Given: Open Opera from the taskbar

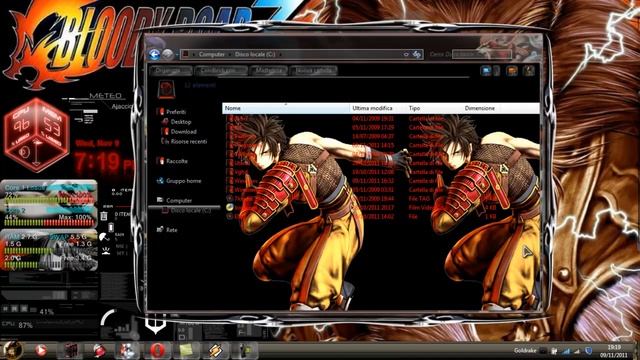Looking at the screenshot, I should tap(158, 350).
